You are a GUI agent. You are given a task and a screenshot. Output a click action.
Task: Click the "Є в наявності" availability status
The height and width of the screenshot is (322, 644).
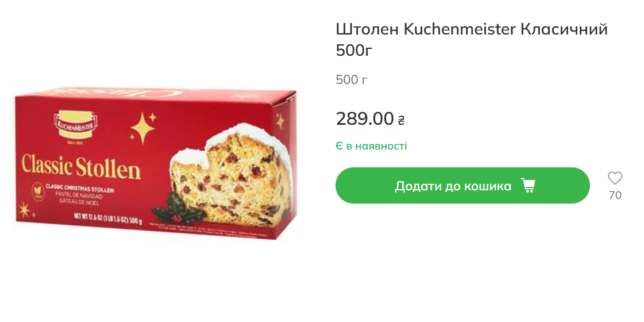click(x=371, y=146)
